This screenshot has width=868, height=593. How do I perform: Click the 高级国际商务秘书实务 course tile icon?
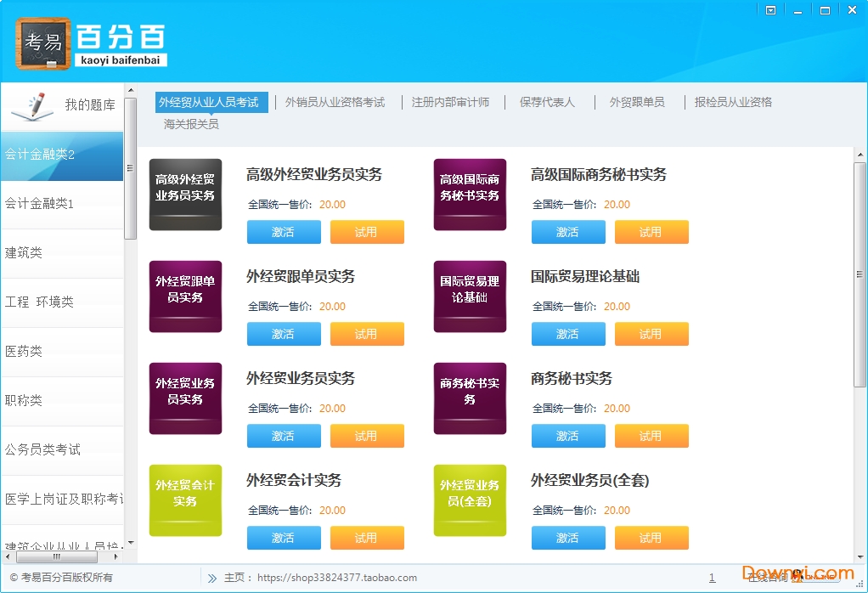click(470, 195)
